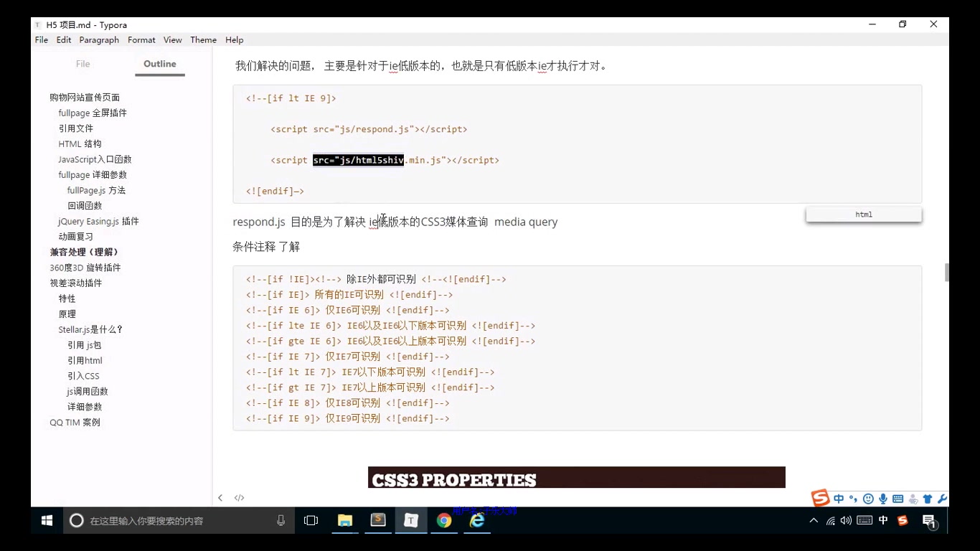Click Sogou icon in system tray

coord(903,521)
